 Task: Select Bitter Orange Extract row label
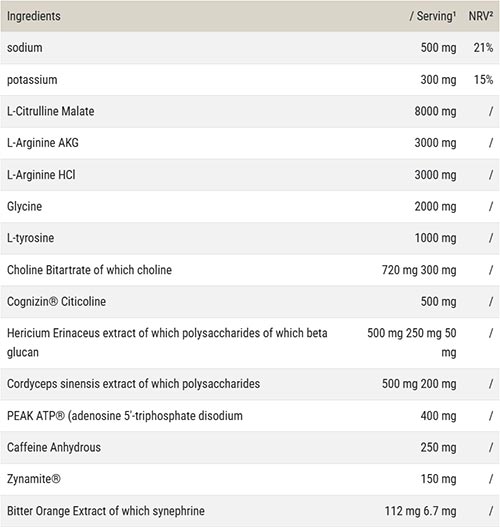click(x=106, y=511)
